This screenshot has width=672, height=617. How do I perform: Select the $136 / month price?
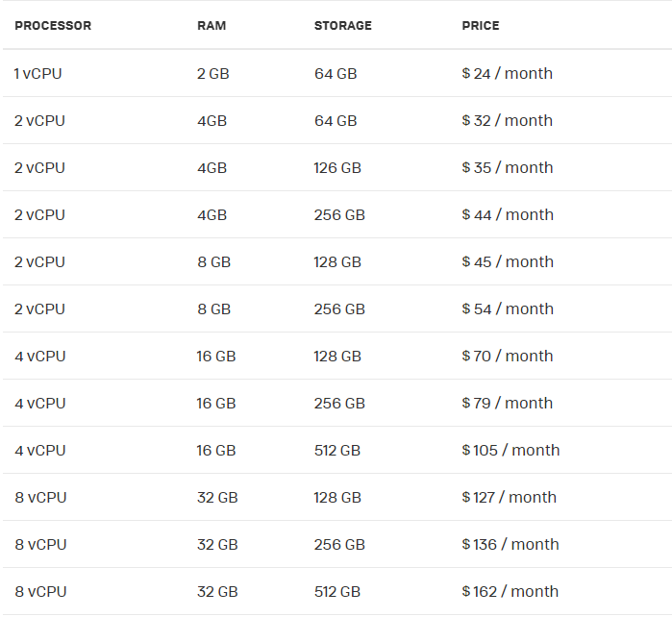pyautogui.click(x=510, y=544)
